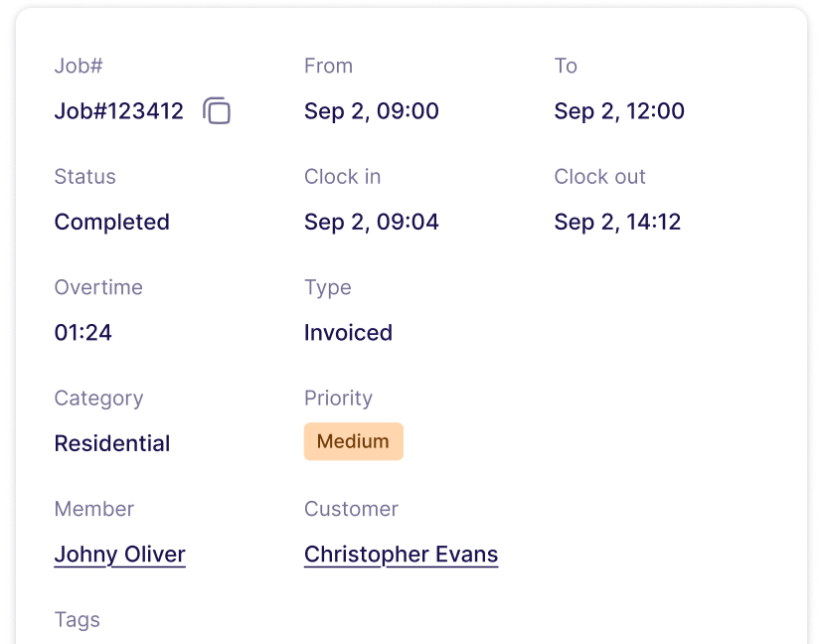Click the Invoiced type value
823x644 pixels.
[348, 333]
